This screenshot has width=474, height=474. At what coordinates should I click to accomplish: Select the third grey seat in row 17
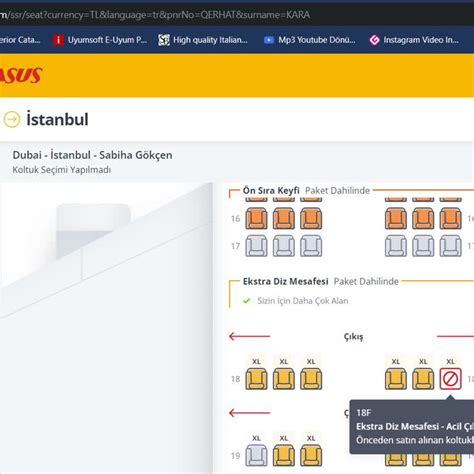pyautogui.click(x=311, y=246)
